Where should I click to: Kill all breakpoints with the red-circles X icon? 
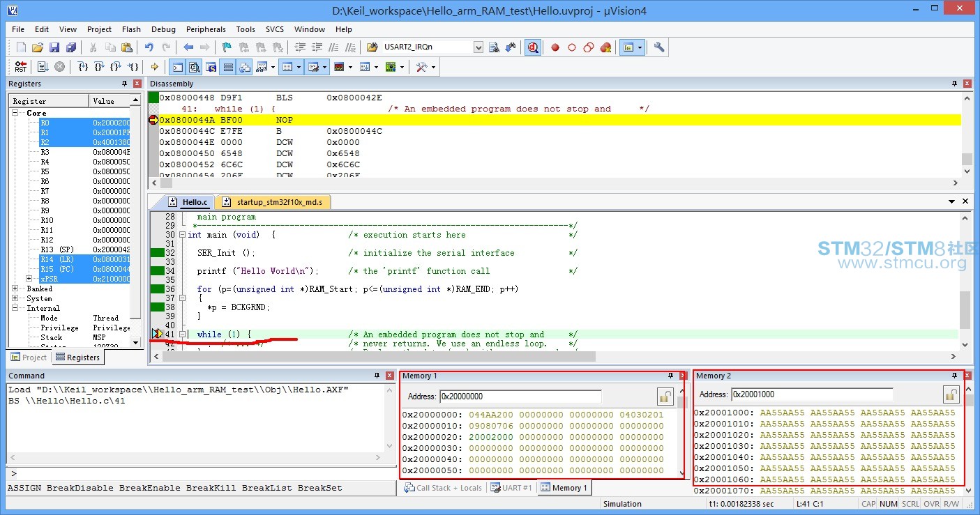pos(605,47)
